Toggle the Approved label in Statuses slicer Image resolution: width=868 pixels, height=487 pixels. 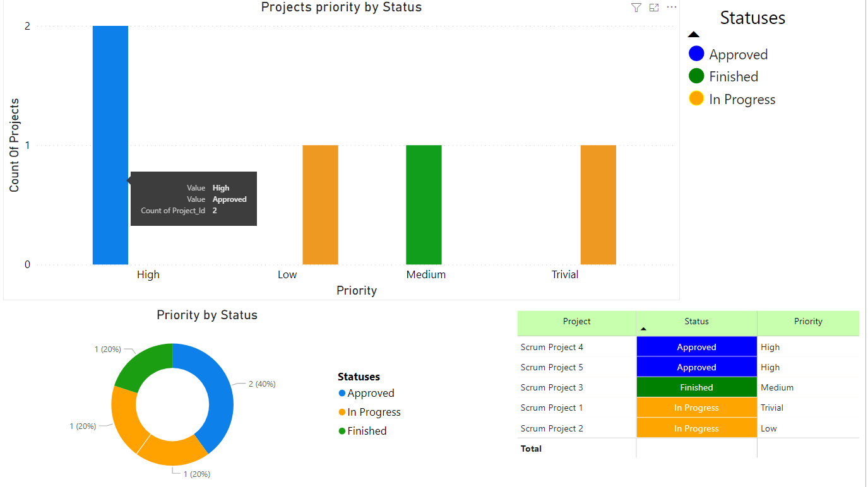(x=739, y=54)
